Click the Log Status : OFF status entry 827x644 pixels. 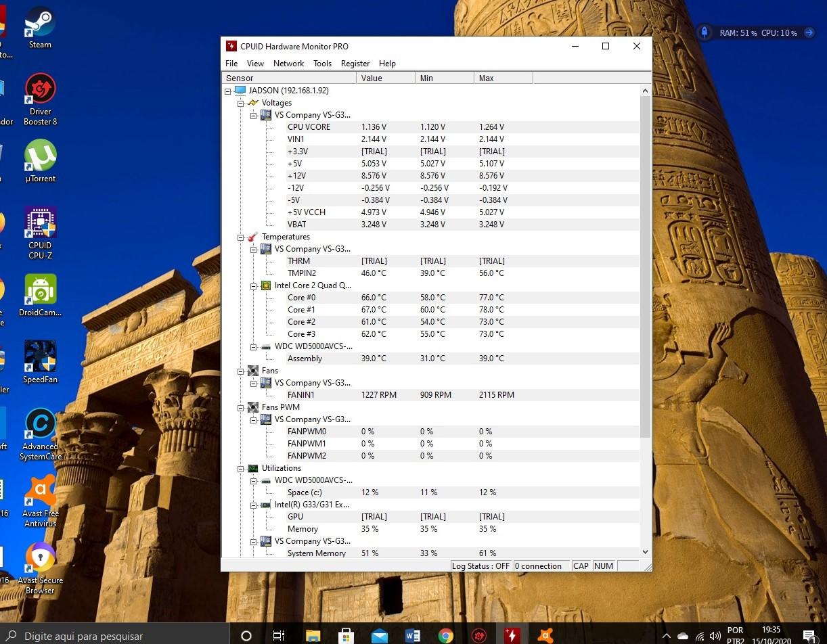[481, 566]
